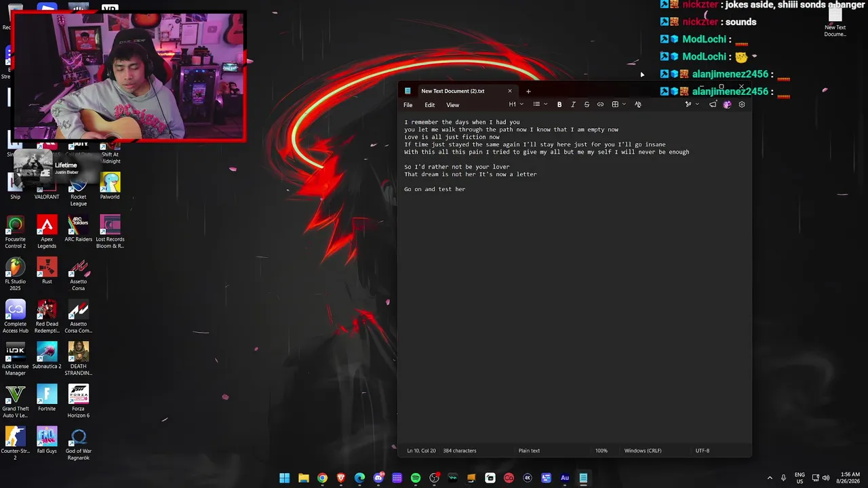The image size is (868, 488).
Task: Select the ARC Raiders desktop shortcut
Action: point(78,228)
